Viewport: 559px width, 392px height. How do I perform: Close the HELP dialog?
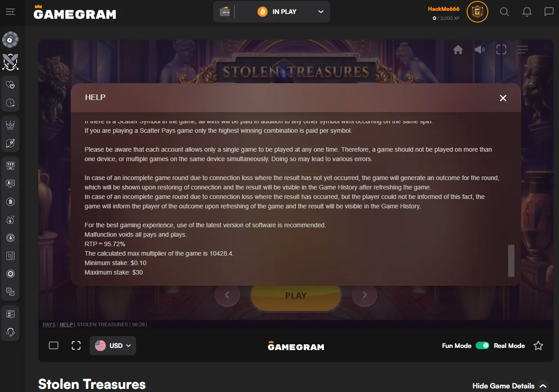point(503,98)
